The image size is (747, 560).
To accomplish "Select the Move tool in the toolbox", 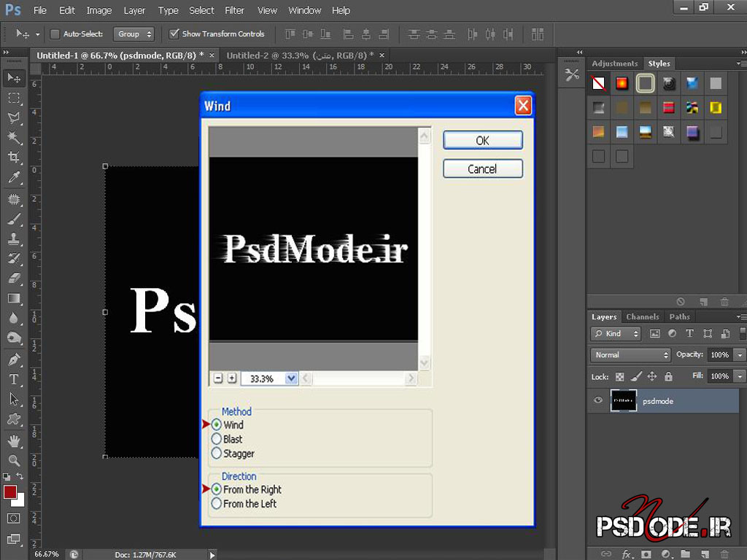I will pos(14,77).
